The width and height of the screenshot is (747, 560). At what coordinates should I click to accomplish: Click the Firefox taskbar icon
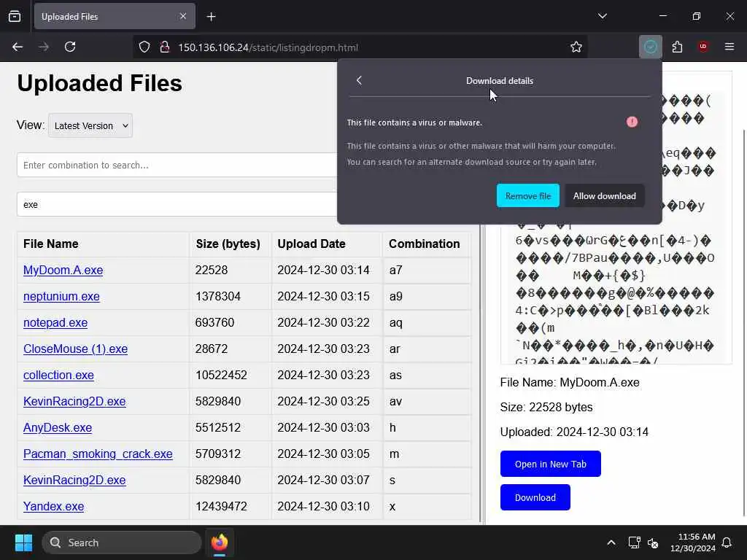coord(220,542)
